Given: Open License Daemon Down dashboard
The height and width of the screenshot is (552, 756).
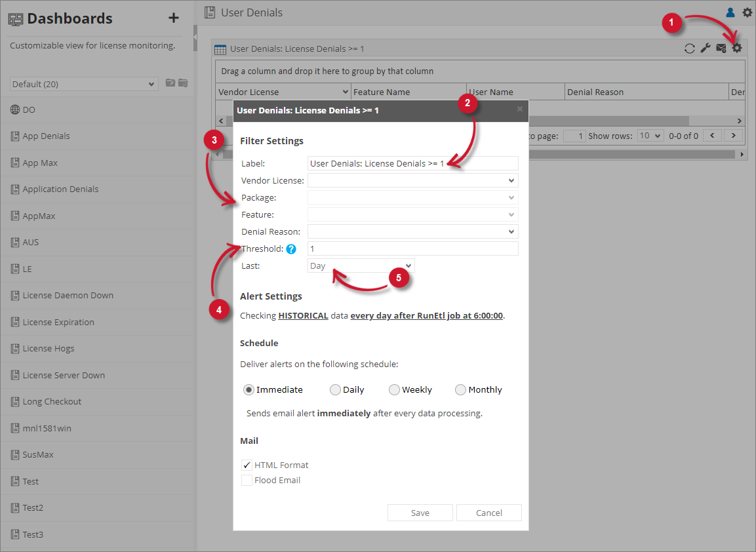Looking at the screenshot, I should coord(96,296).
